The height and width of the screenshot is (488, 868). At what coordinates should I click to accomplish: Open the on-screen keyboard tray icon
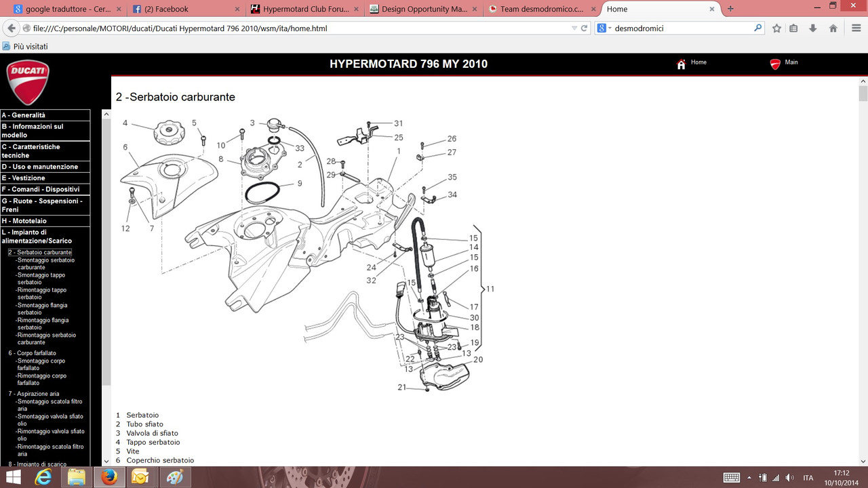pos(731,478)
